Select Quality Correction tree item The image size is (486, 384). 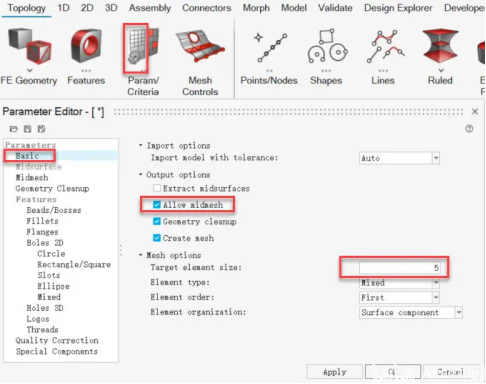coord(57,340)
